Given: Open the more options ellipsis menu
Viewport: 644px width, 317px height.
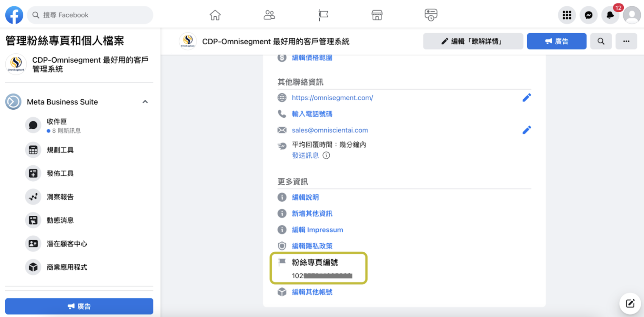Looking at the screenshot, I should pos(626,41).
